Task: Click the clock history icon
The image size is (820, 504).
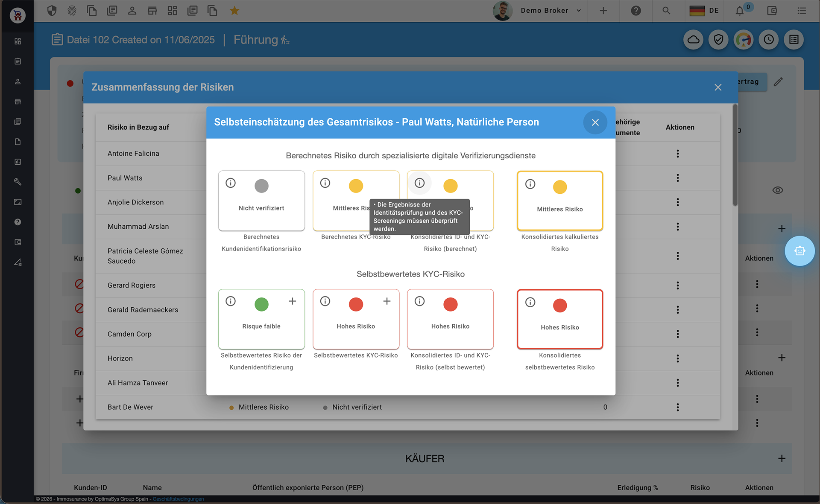Action: 769,40
